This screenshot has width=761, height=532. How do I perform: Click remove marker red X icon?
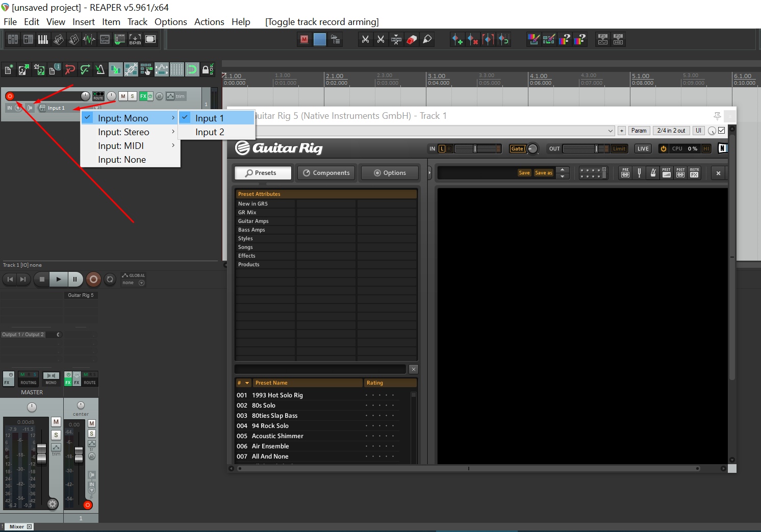(473, 39)
